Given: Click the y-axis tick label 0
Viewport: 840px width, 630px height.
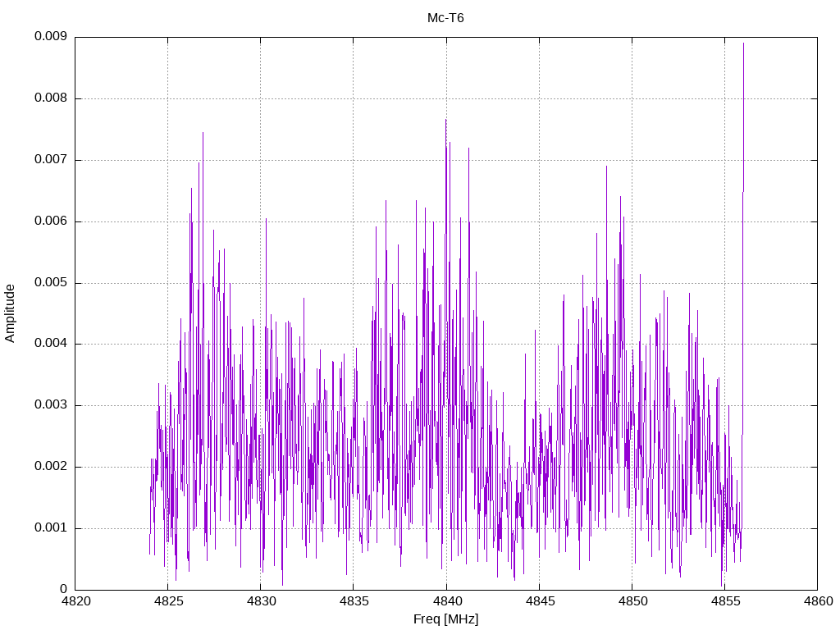Looking at the screenshot, I should 63,589.
